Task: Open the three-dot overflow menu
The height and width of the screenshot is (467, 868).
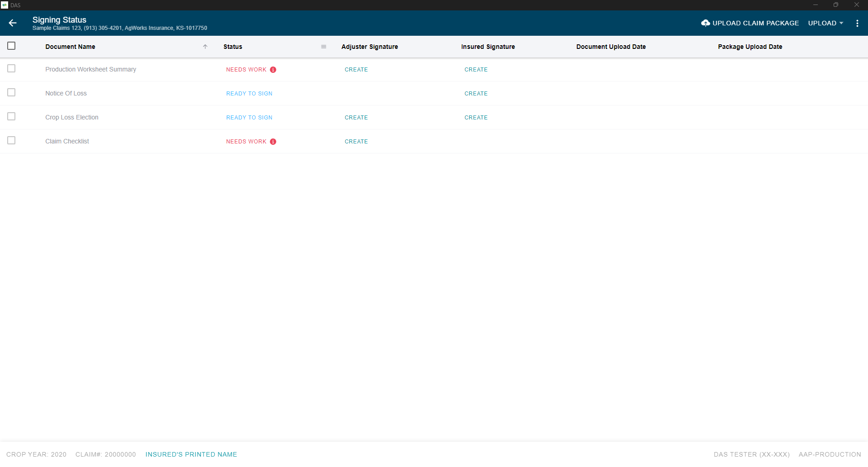Action: pos(857,23)
